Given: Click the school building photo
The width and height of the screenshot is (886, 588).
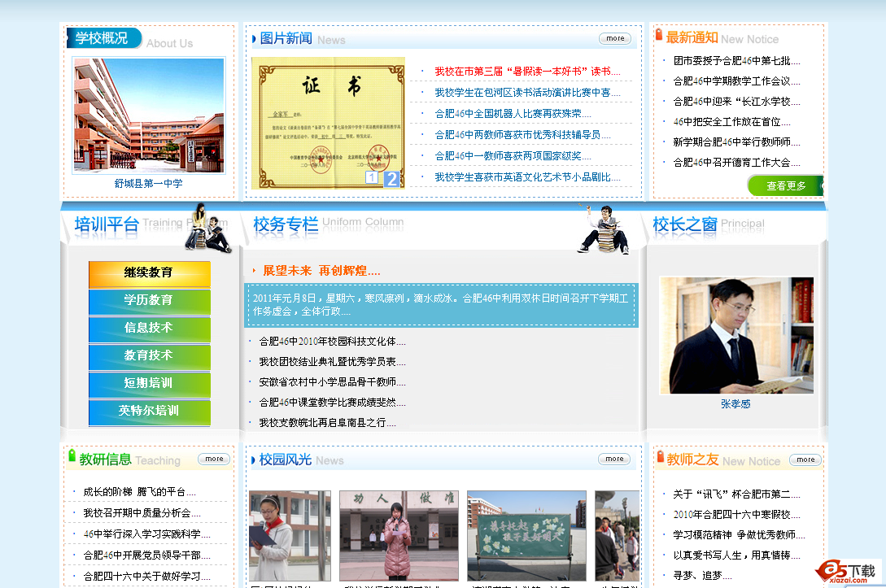Looking at the screenshot, I should 148,115.
